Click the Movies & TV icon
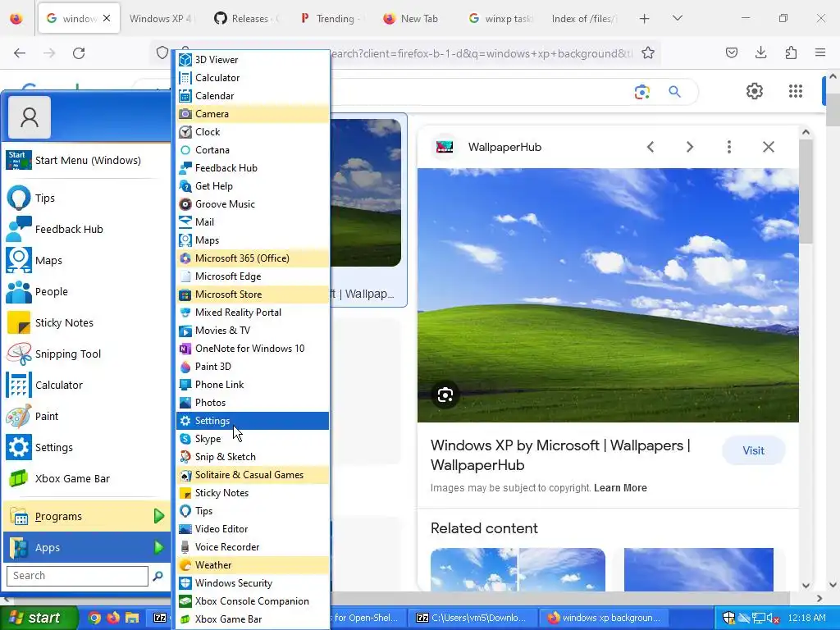This screenshot has width=840, height=630. click(185, 331)
